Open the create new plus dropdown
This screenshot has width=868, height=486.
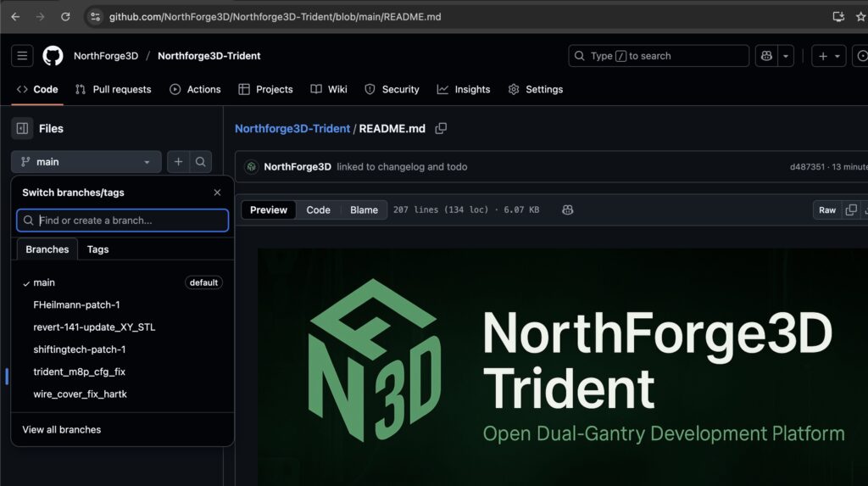(828, 56)
